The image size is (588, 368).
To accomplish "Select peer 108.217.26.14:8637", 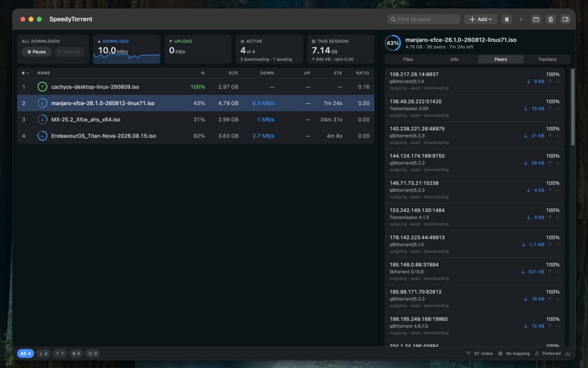I will (475, 81).
